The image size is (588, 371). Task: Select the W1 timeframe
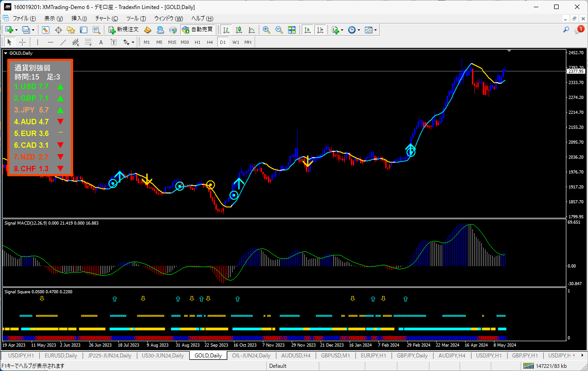pyautogui.click(x=236, y=42)
